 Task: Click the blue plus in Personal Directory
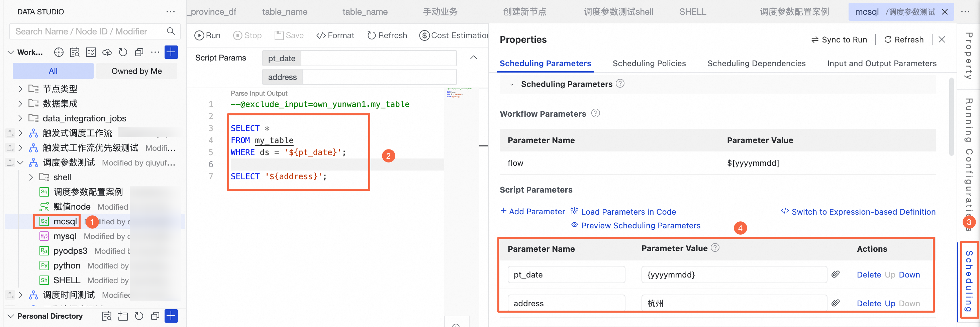point(171,316)
